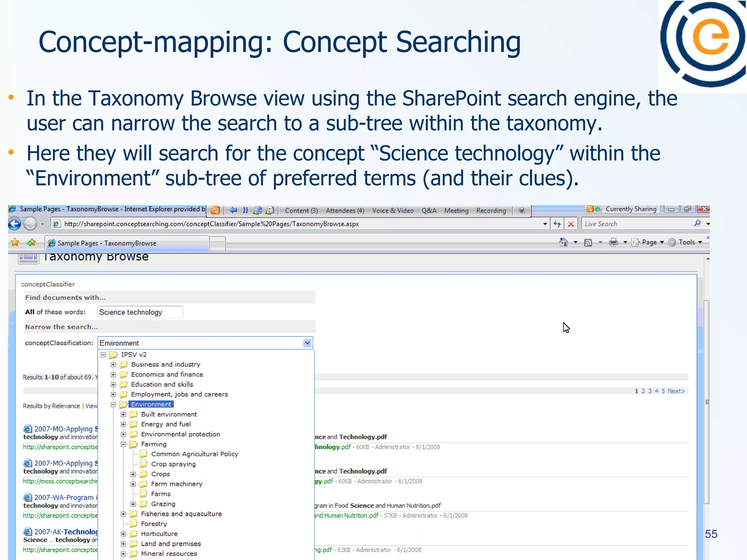Click the microphone icon on sharing toolbar
Screen dimensions: 747x560
[522, 210]
